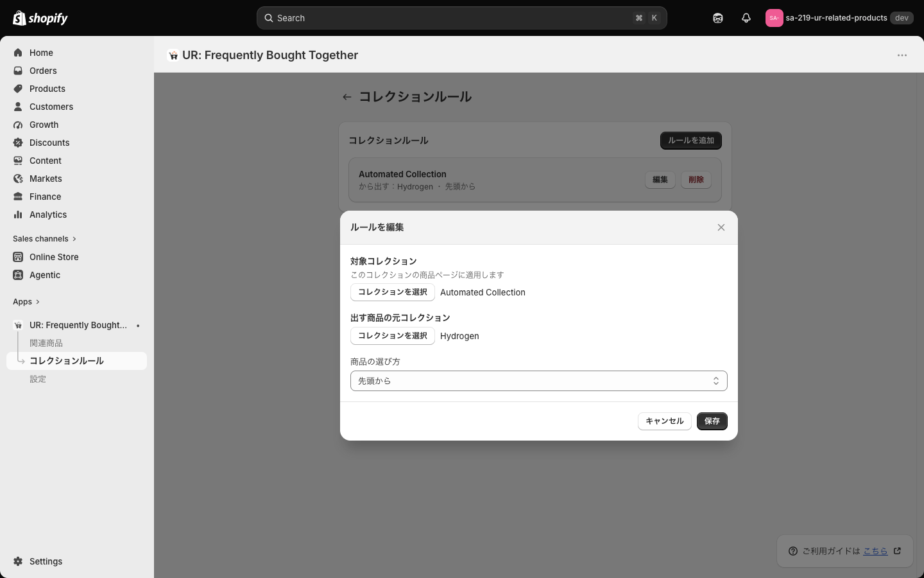Open the sa-219-ur-related-products store account menu
The image size is (924, 578).
tap(839, 18)
